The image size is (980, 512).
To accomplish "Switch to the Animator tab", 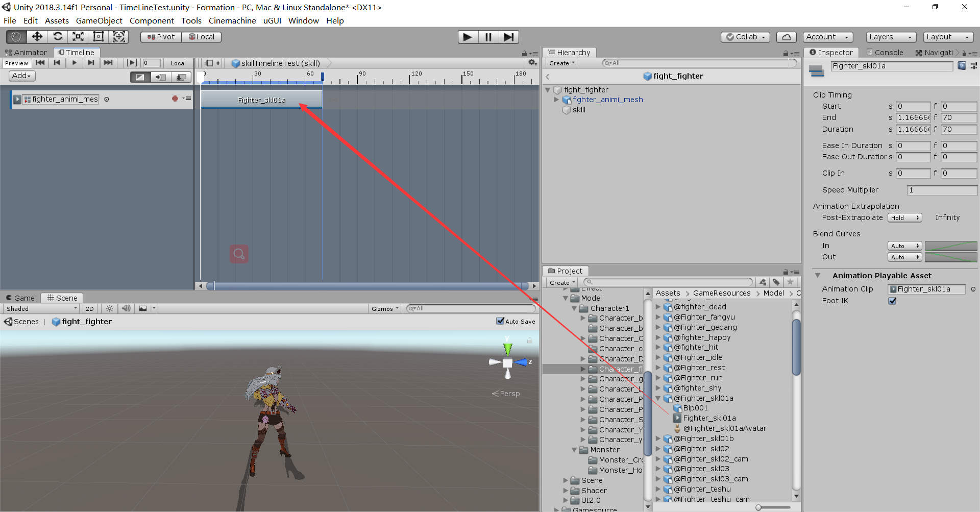I will (x=26, y=52).
